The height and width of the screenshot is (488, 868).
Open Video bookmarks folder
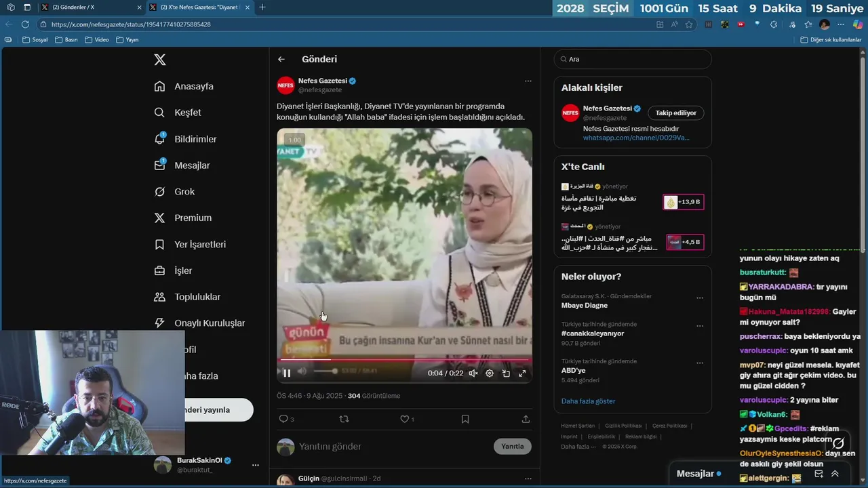click(x=97, y=40)
